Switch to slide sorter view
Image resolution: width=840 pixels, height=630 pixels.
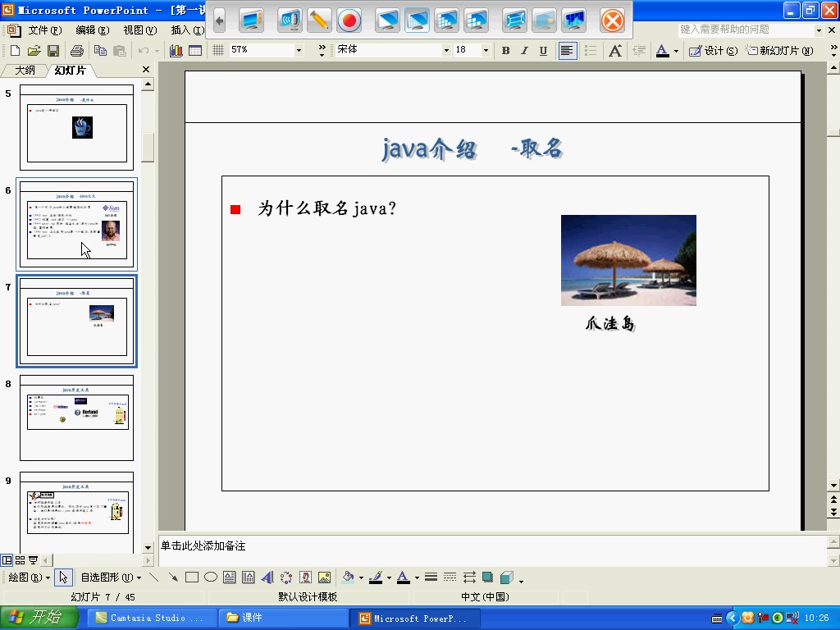[x=20, y=560]
